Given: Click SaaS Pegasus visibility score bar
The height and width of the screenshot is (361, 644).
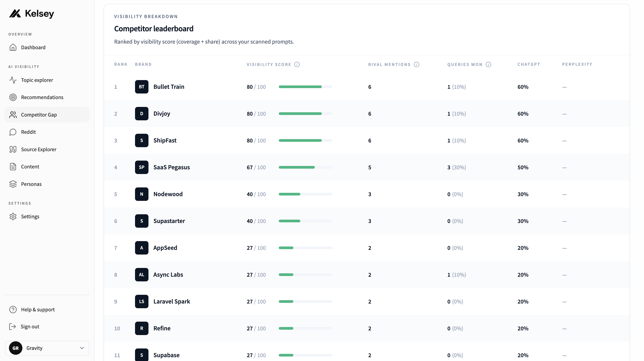Looking at the screenshot, I should point(305,168).
